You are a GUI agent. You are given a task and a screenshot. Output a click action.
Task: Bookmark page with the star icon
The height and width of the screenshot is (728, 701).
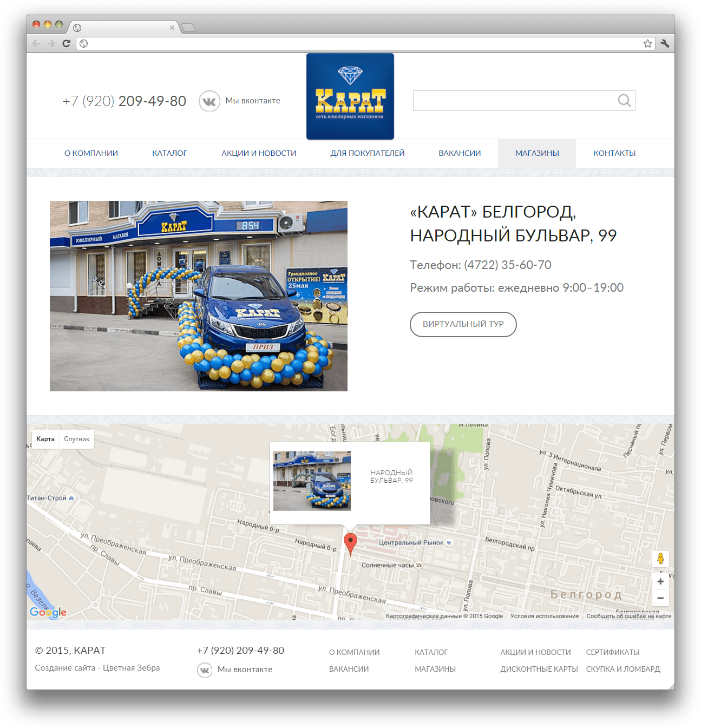coord(647,43)
